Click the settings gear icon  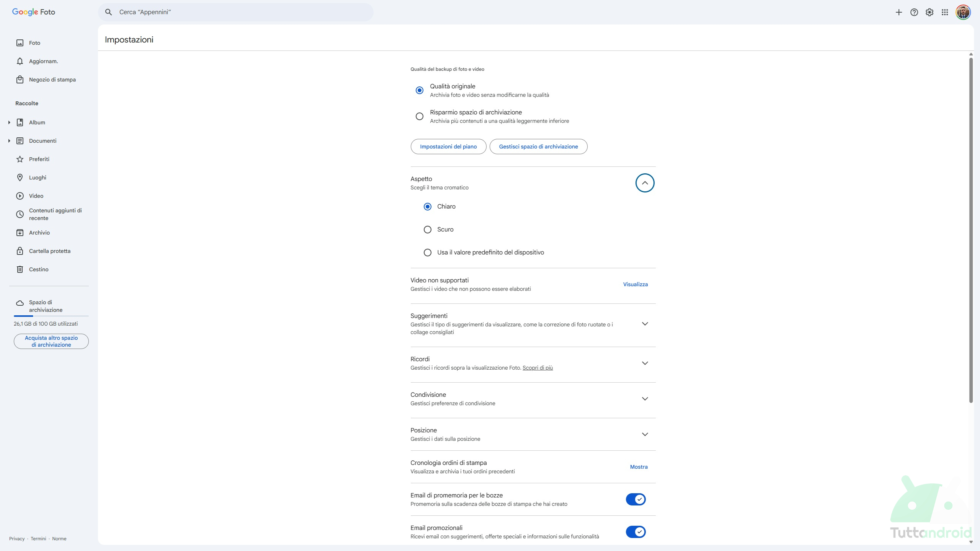pyautogui.click(x=929, y=12)
